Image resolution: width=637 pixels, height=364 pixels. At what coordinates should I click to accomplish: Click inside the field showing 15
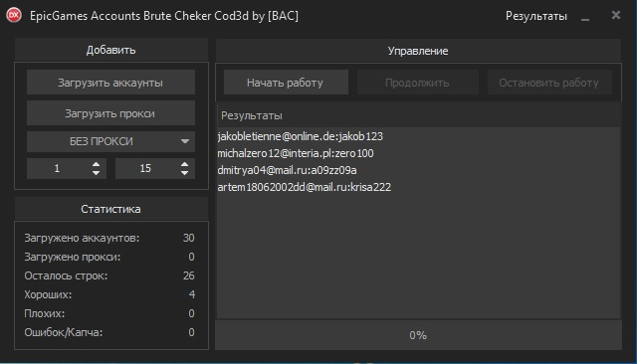click(146, 168)
